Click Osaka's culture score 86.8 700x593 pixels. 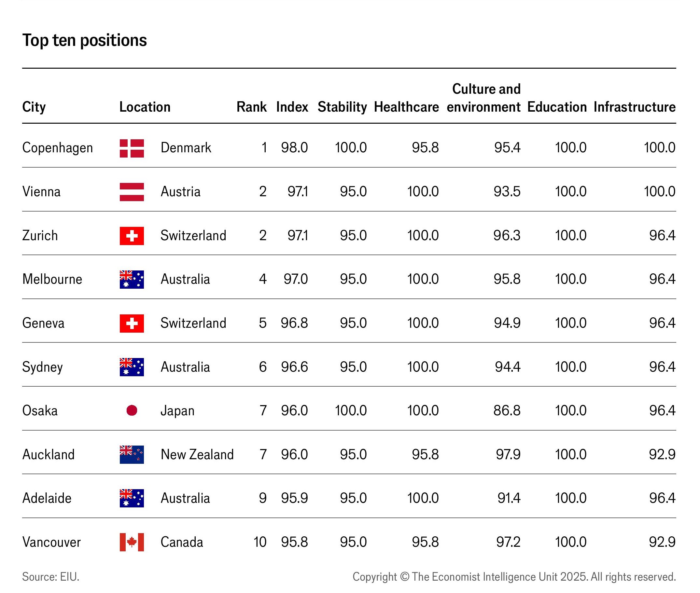507,410
